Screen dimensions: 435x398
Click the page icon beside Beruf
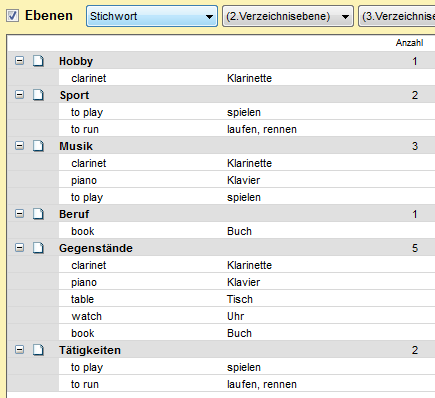point(38,214)
